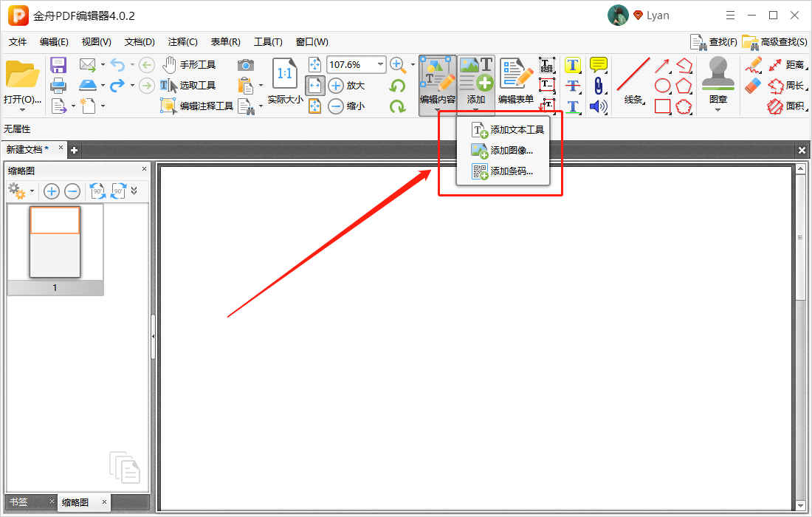The image size is (812, 517).
Task: Click the Zoom In (放大) button
Action: tap(347, 86)
